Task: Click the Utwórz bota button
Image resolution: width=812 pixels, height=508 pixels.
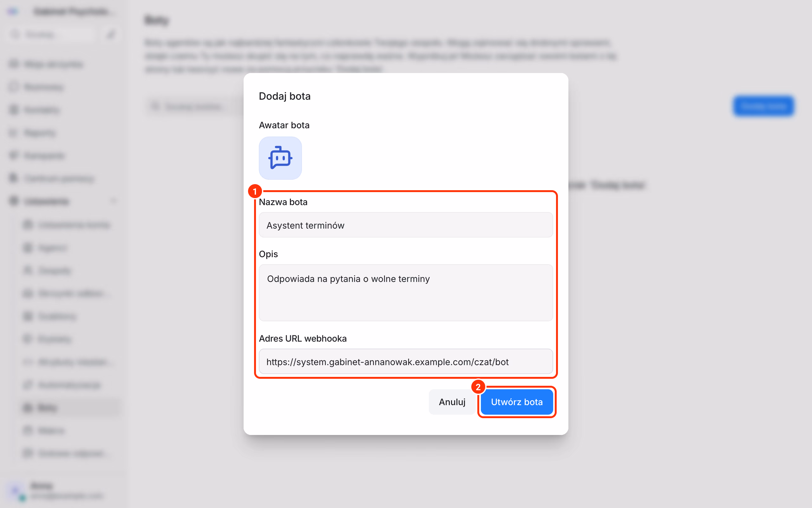Action: click(x=517, y=402)
